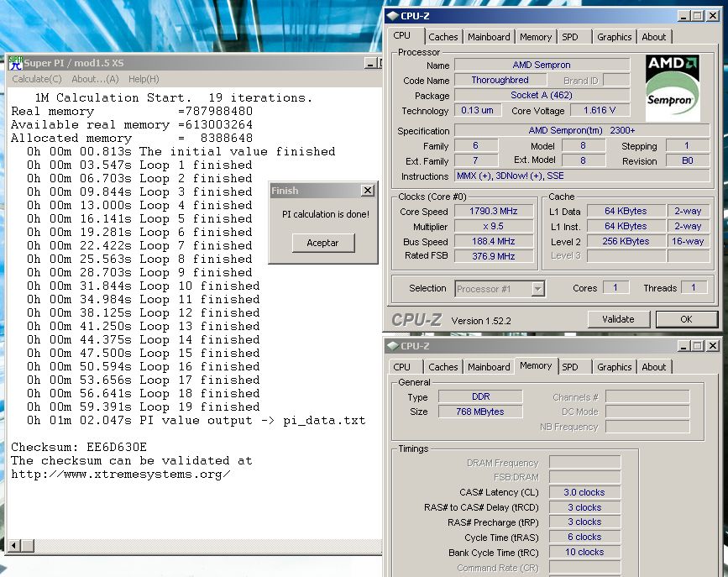Click the CPU-Z icon in lower window title bar
Viewport: 728px width, 577px height.
coord(393,346)
